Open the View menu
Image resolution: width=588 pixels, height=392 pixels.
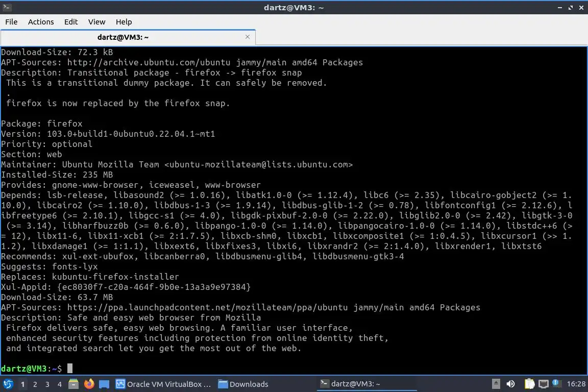pos(97,22)
